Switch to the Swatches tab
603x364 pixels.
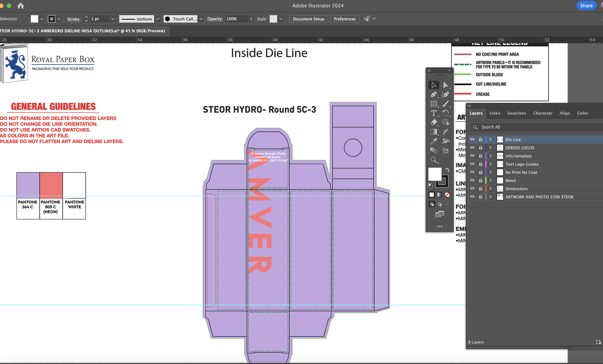click(516, 113)
